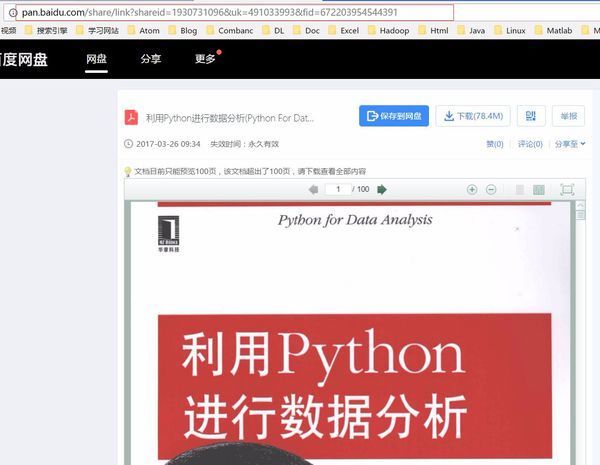The image size is (600, 465).
Task: Click the share date 2017-03-26 09:34
Action: pos(168,144)
